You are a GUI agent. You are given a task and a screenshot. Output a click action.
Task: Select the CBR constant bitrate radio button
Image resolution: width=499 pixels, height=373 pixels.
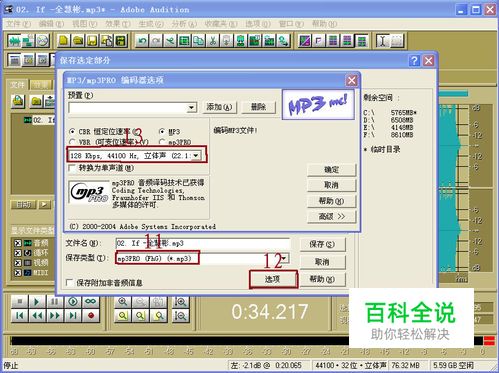(72, 131)
